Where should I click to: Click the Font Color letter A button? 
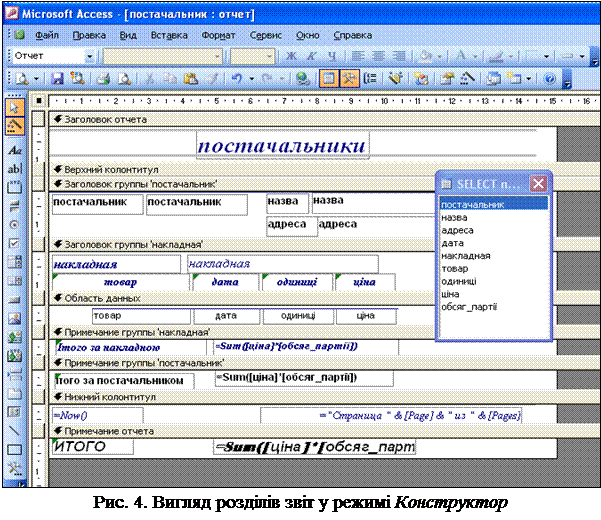click(x=461, y=56)
